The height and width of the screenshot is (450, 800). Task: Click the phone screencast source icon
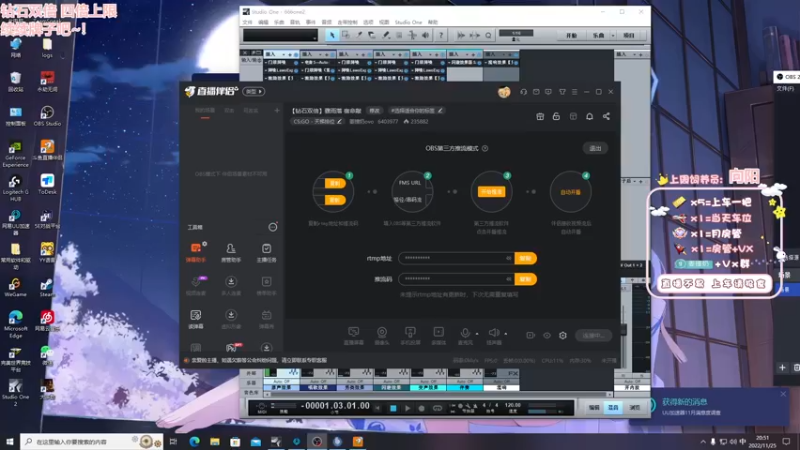[410, 335]
